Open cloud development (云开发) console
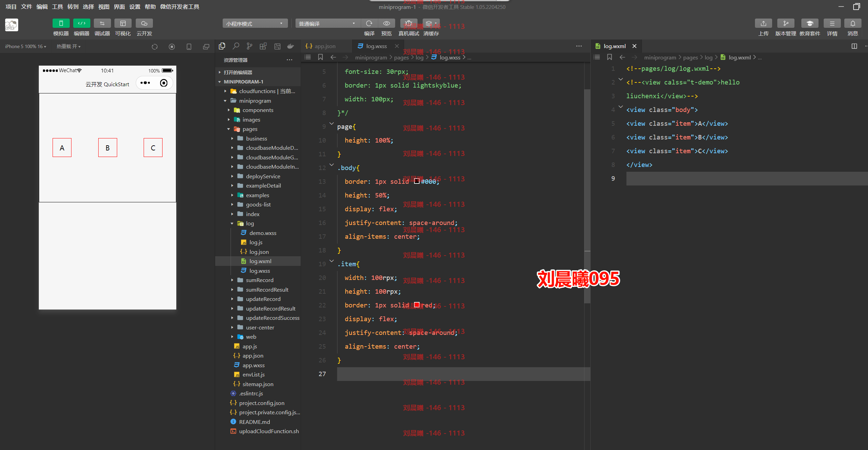The height and width of the screenshot is (450, 868). (144, 23)
